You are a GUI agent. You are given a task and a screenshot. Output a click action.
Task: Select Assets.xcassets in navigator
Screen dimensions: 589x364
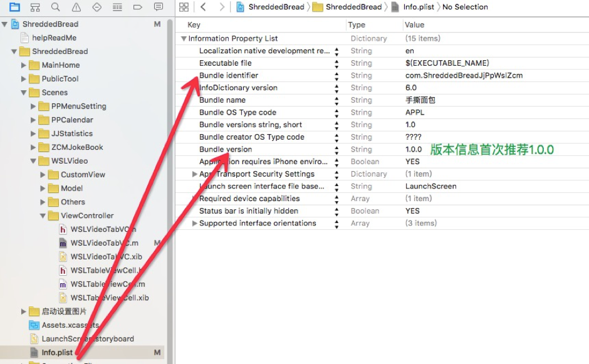pos(70,325)
